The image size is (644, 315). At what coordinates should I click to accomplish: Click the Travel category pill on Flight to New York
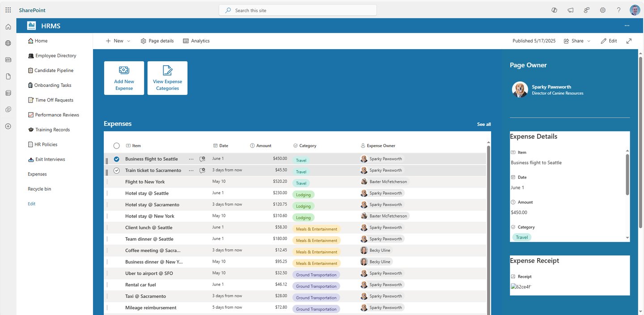(x=301, y=183)
